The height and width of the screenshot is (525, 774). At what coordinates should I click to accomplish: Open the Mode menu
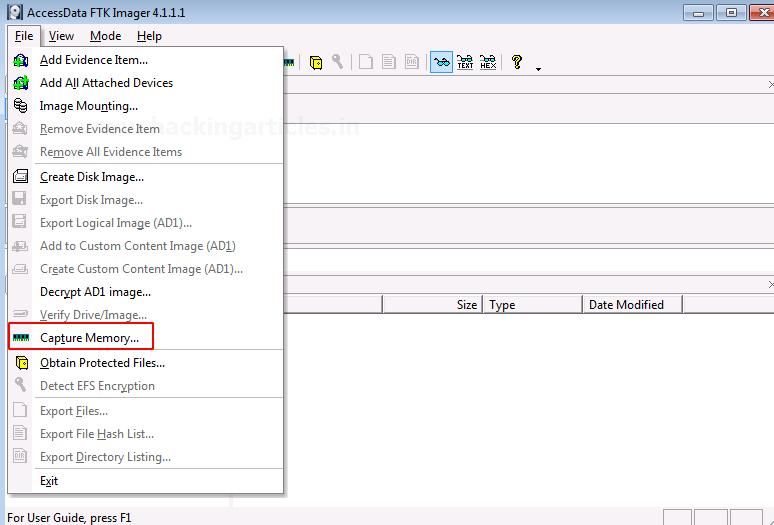click(105, 36)
